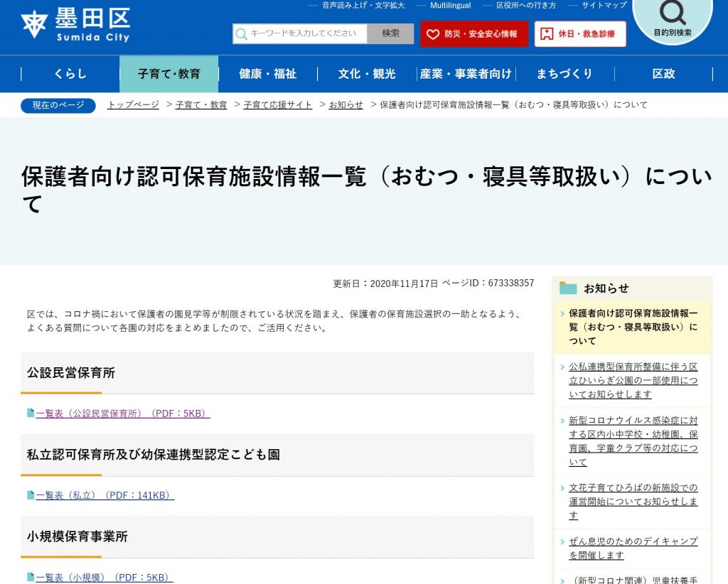Screen dimensions: 728x584
Task: Go to 文化・観光 section
Action: [x=366, y=74]
